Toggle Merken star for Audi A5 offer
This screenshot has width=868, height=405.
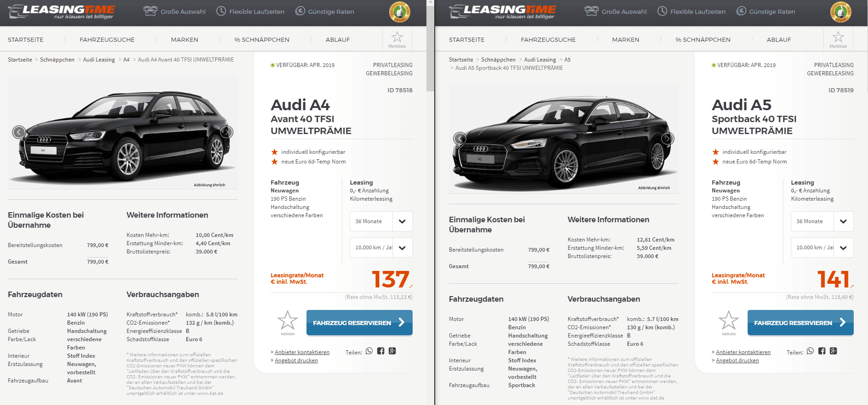[729, 322]
